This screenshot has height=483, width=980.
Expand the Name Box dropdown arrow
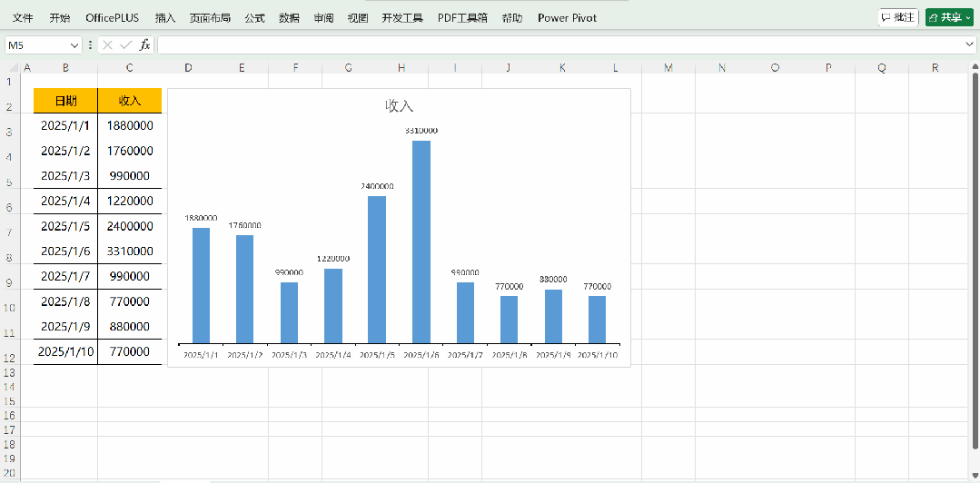click(74, 44)
